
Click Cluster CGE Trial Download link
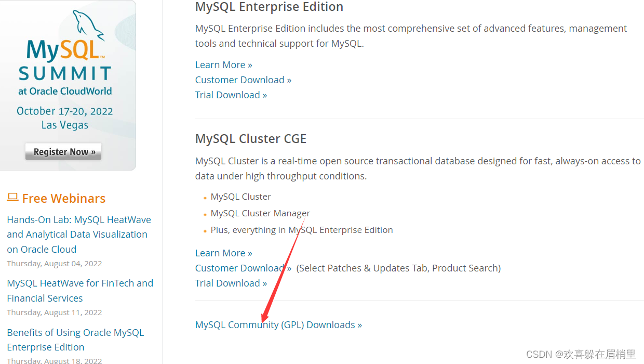click(x=231, y=283)
